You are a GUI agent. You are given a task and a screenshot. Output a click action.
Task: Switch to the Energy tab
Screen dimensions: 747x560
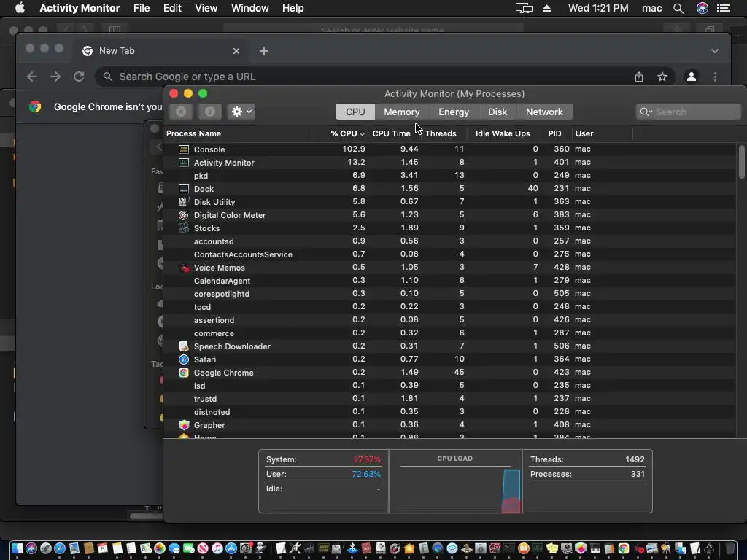click(x=454, y=112)
